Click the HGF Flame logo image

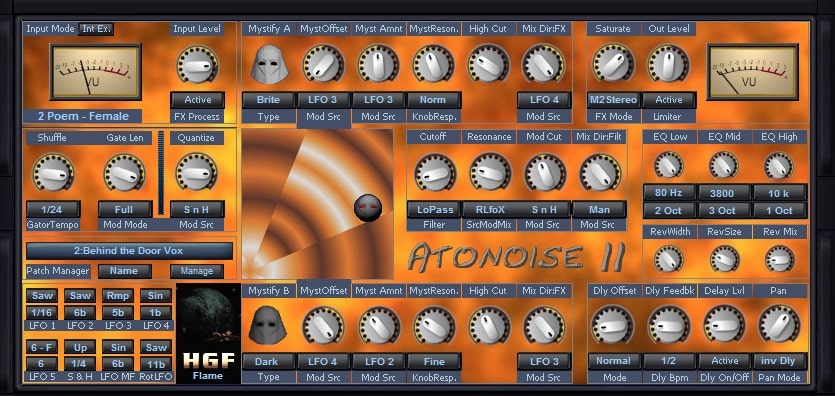[x=208, y=334]
